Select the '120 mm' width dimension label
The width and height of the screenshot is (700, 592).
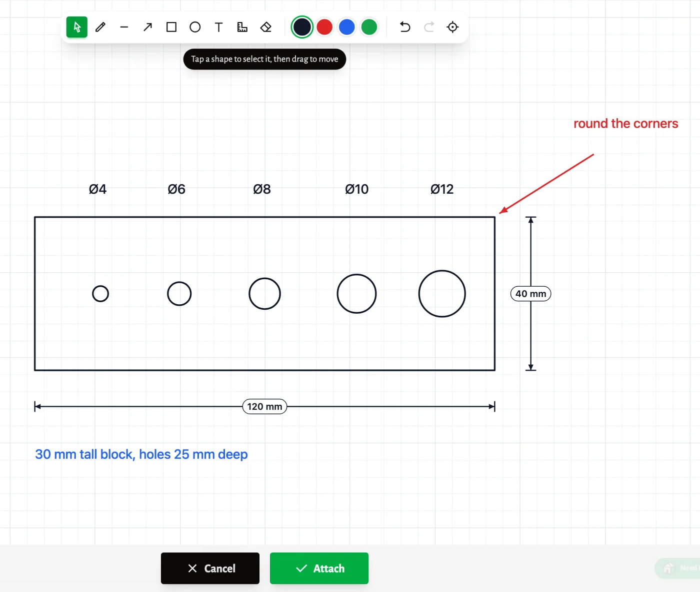point(264,407)
